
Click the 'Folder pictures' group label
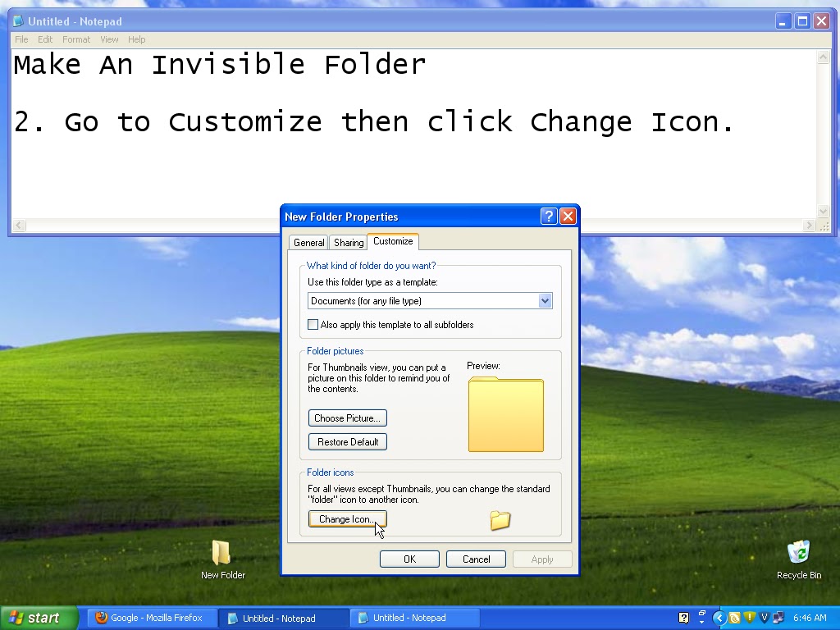tap(335, 351)
